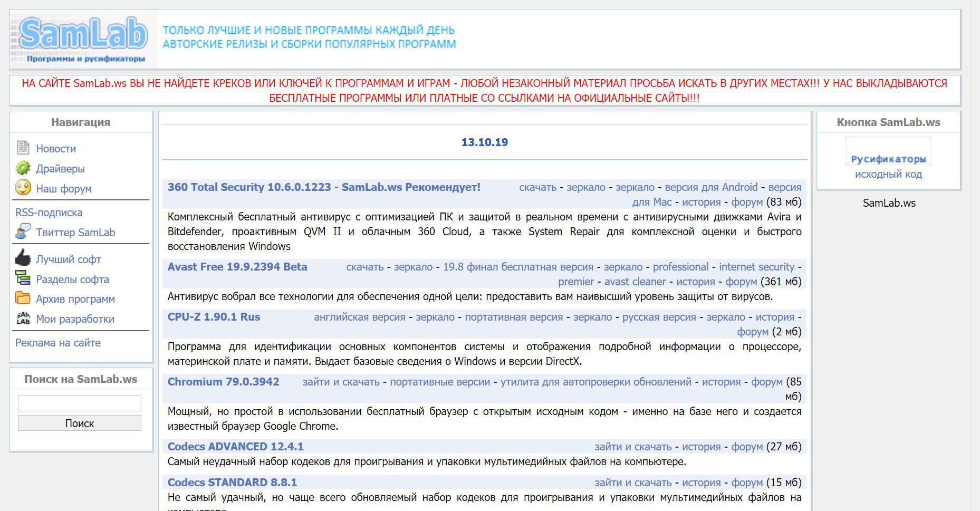Click the Мои разработки SamLab icon
Screen dimensions: 980x511
click(x=22, y=318)
